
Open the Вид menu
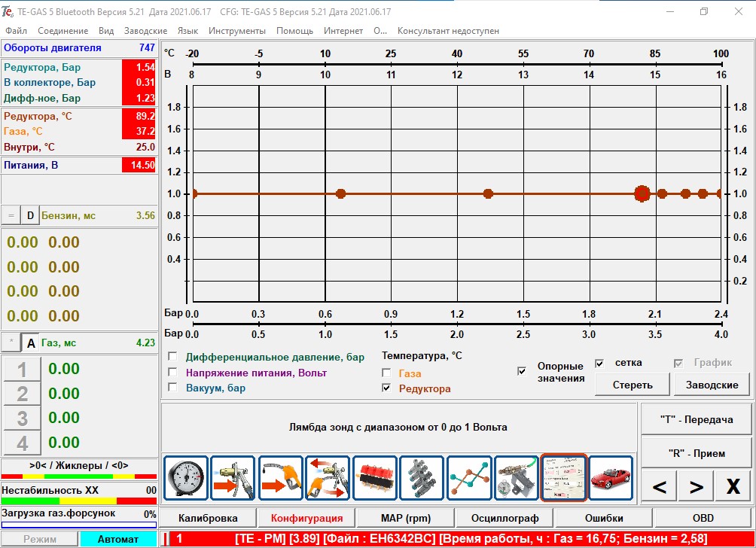click(x=106, y=31)
